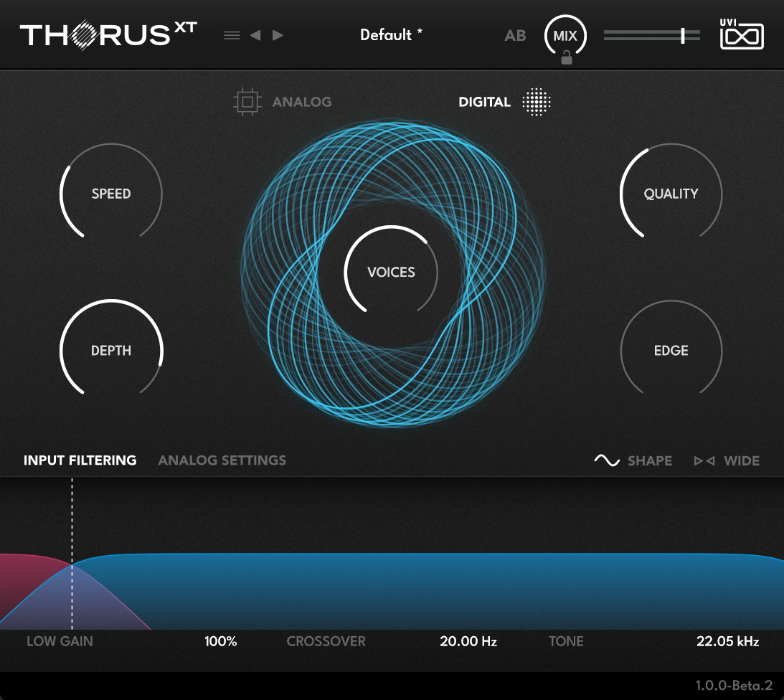Load the next preset with right arrow

(x=278, y=35)
